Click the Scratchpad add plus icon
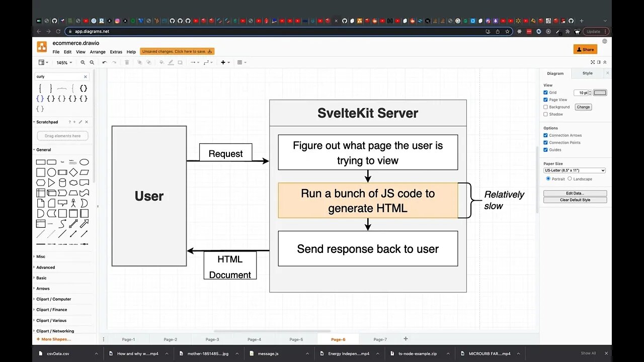This screenshot has width=644, height=362. pyautogui.click(x=74, y=122)
